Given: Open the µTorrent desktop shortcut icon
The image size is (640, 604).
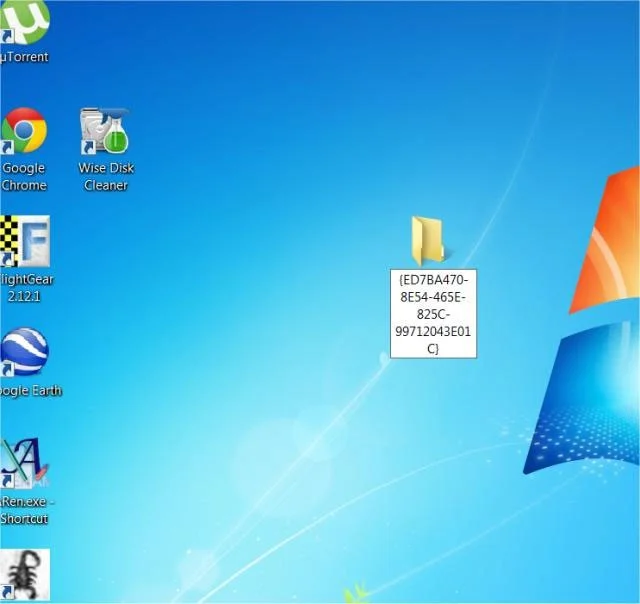Looking at the screenshot, I should tap(24, 22).
